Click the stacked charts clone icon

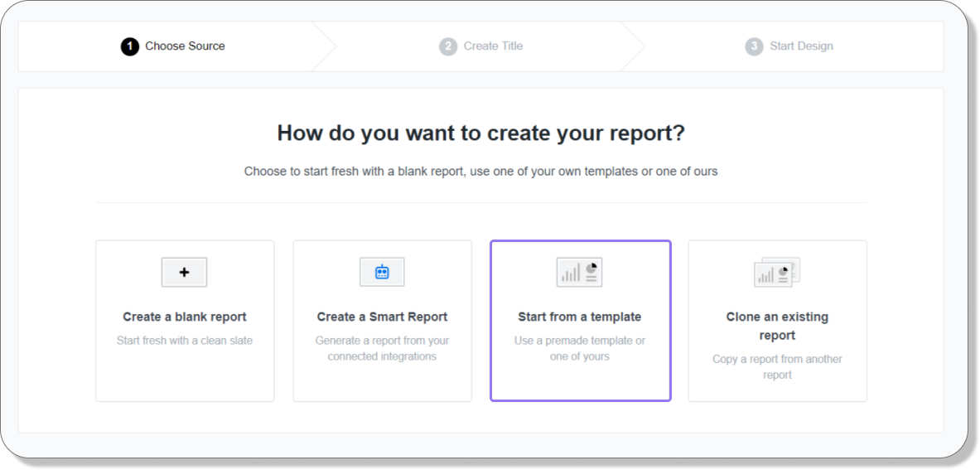click(x=777, y=273)
